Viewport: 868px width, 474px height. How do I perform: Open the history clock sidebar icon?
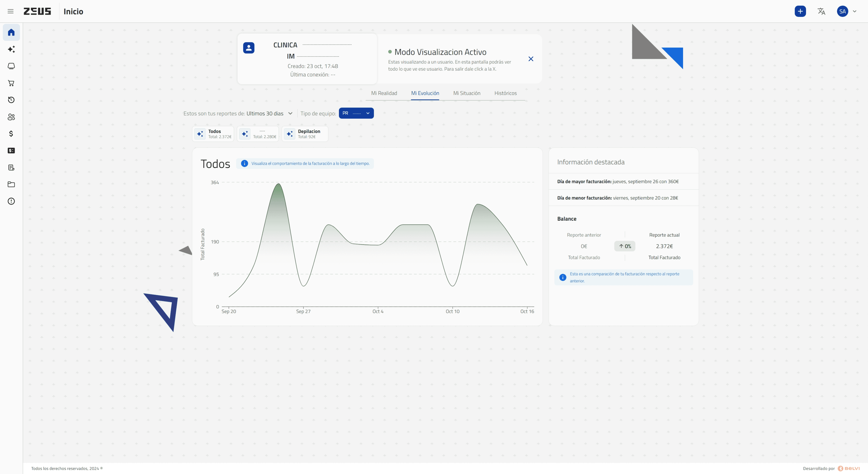(11, 100)
